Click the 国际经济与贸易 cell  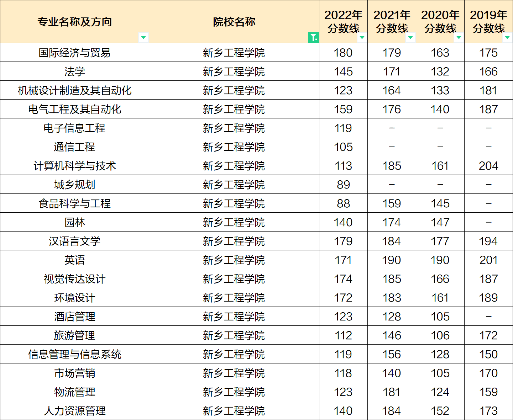[x=74, y=53]
